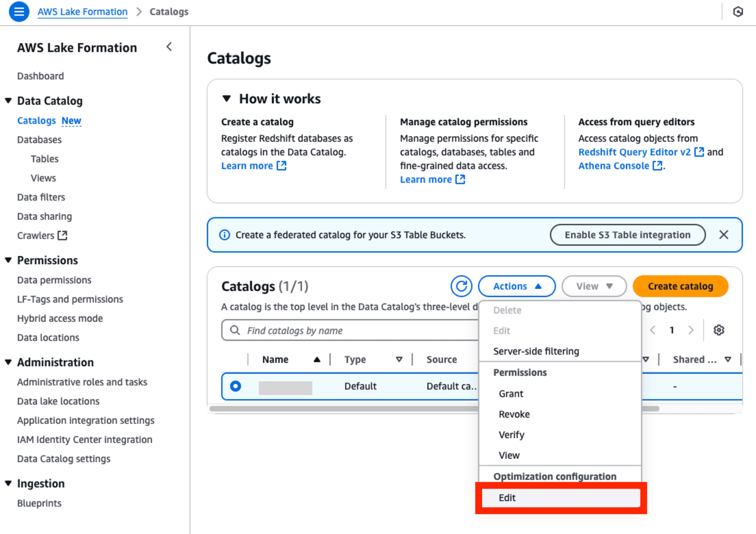Click external link icon after Redshift Query Editor v2
Viewport: 756px width, 534px height.
tap(699, 152)
